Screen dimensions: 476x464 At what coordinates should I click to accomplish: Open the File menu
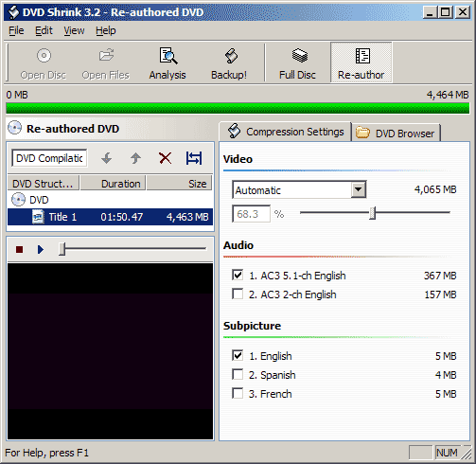pos(16,30)
